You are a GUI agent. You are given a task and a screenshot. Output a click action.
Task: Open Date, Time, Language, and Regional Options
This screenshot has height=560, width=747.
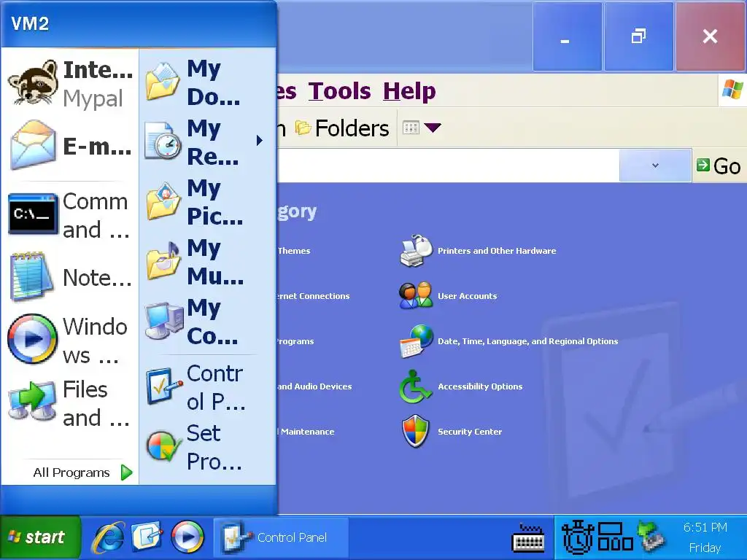pos(528,341)
